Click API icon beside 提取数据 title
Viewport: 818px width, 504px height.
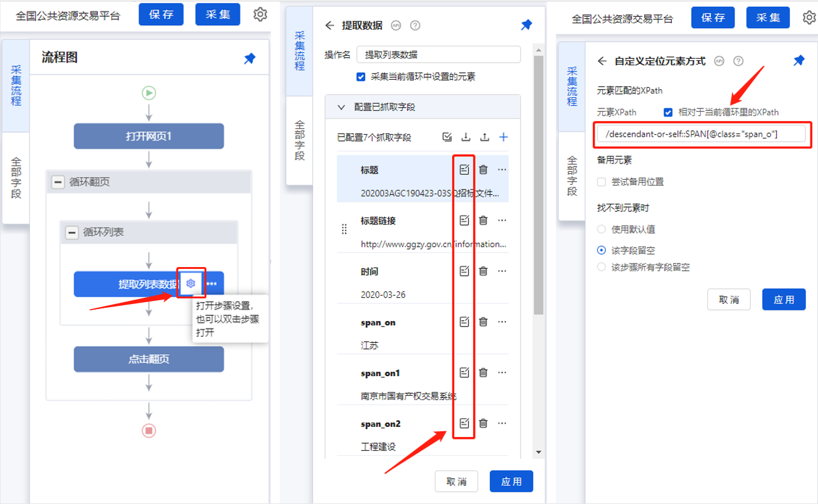pos(396,26)
